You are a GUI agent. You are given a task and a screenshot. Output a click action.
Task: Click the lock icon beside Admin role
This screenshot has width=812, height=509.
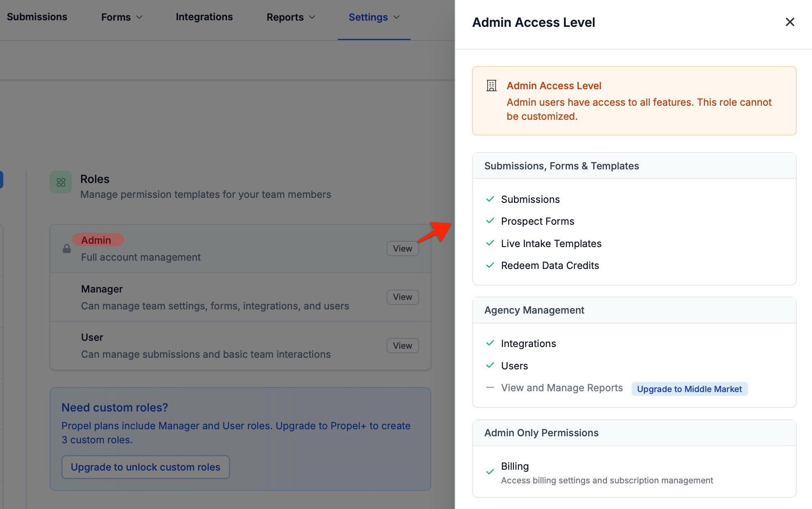point(67,249)
